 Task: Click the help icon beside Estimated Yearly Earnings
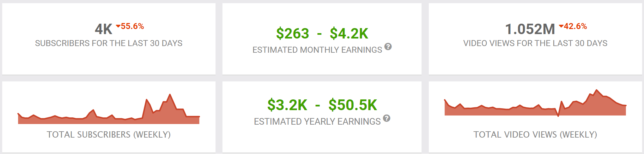click(386, 118)
